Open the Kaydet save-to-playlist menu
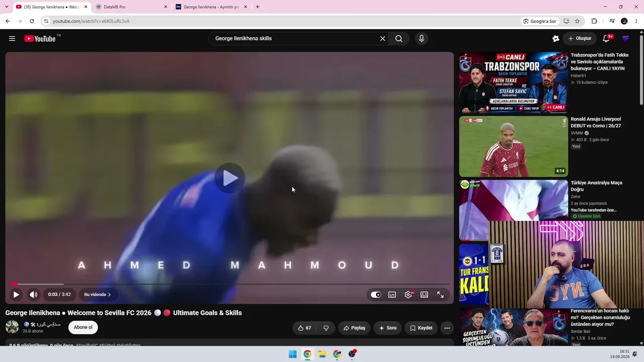644x362 pixels. click(421, 328)
